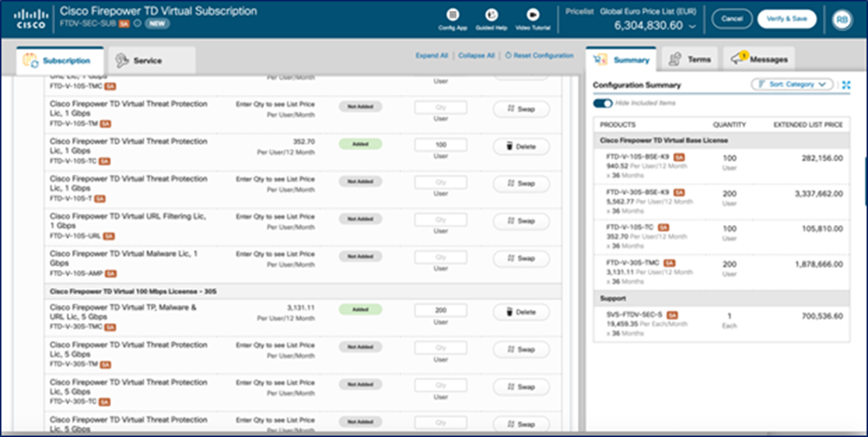Click the Expand All link
The height and width of the screenshot is (437, 868).
(x=432, y=56)
